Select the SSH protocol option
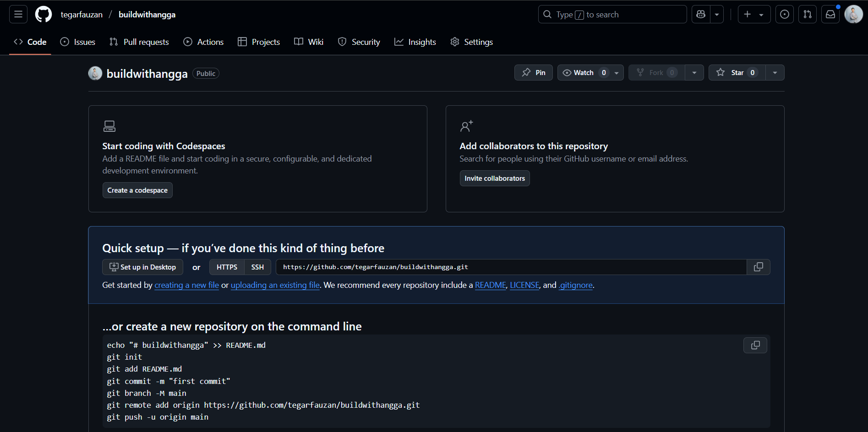The image size is (868, 432). click(257, 267)
